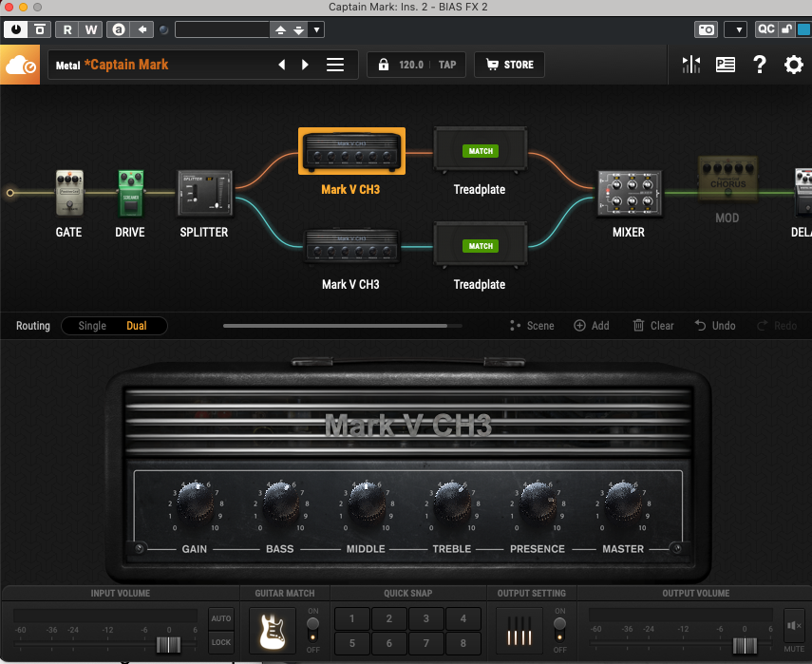Open the preset list hamburger menu
812x664 pixels.
(335, 65)
